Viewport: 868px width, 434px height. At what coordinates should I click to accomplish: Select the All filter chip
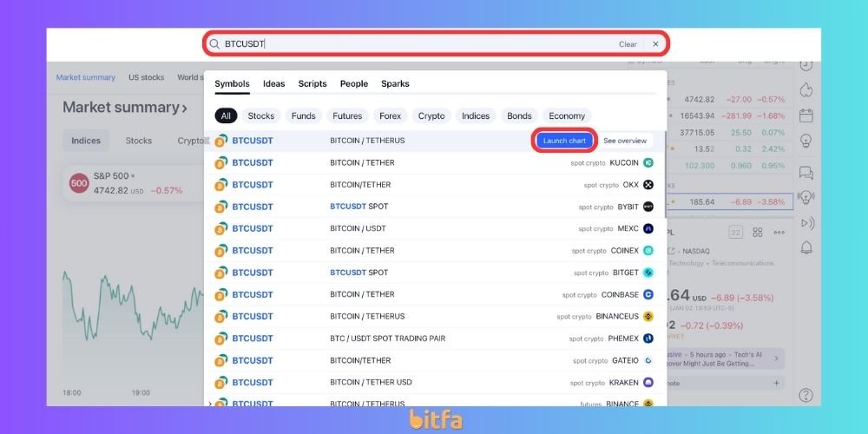point(226,115)
